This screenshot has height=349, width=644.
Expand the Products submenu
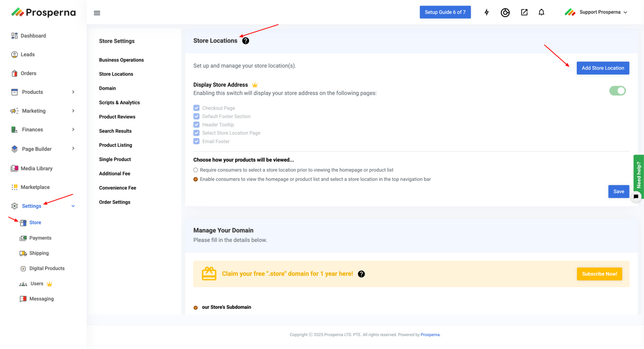(x=73, y=92)
